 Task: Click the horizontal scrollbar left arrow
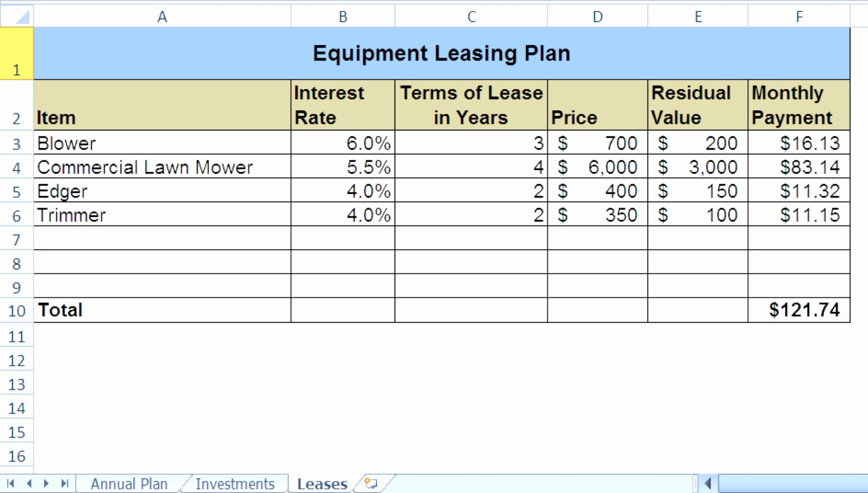pyautogui.click(x=707, y=483)
